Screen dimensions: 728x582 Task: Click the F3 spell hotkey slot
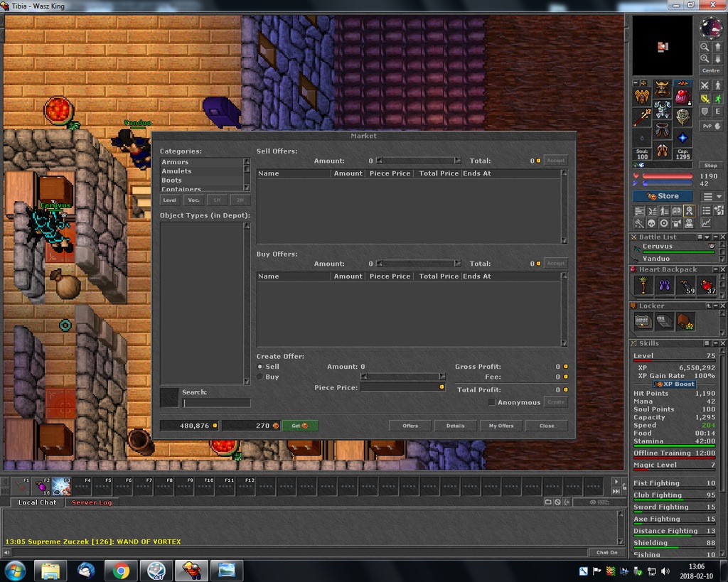click(61, 486)
